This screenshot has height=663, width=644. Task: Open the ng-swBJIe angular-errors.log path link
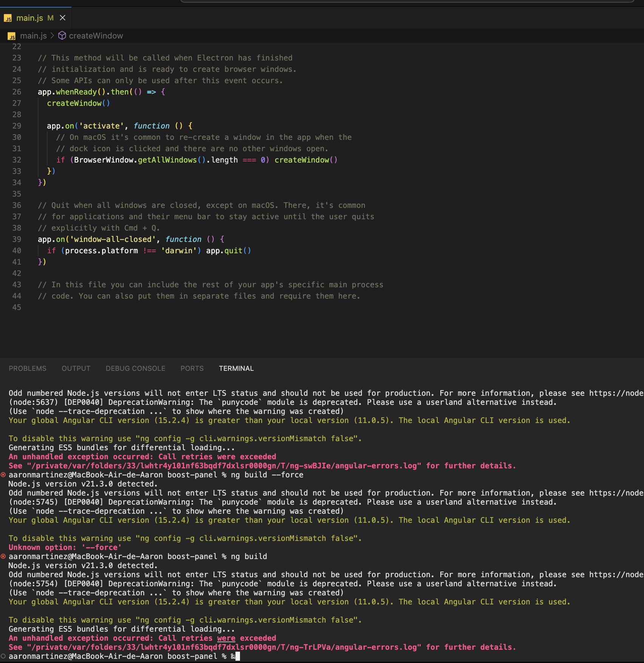coord(224,466)
